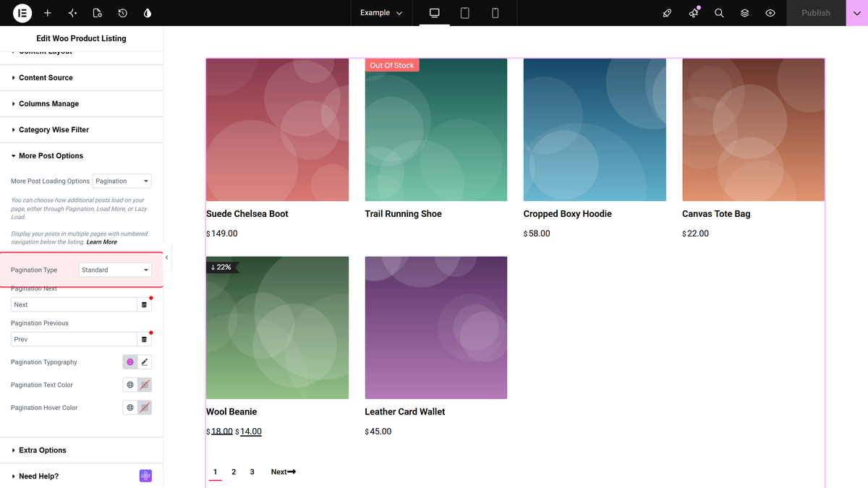The width and height of the screenshot is (868, 488).
Task: Switch to mobile responsive view
Action: point(495,13)
